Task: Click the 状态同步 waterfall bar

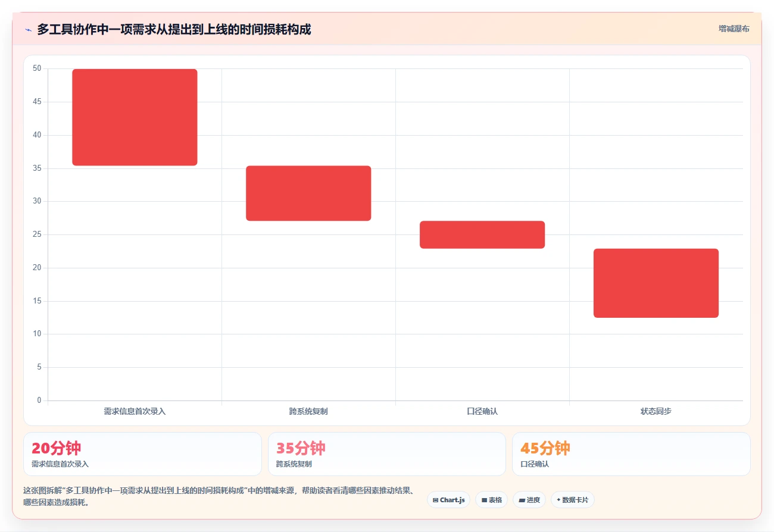Action: [x=656, y=283]
